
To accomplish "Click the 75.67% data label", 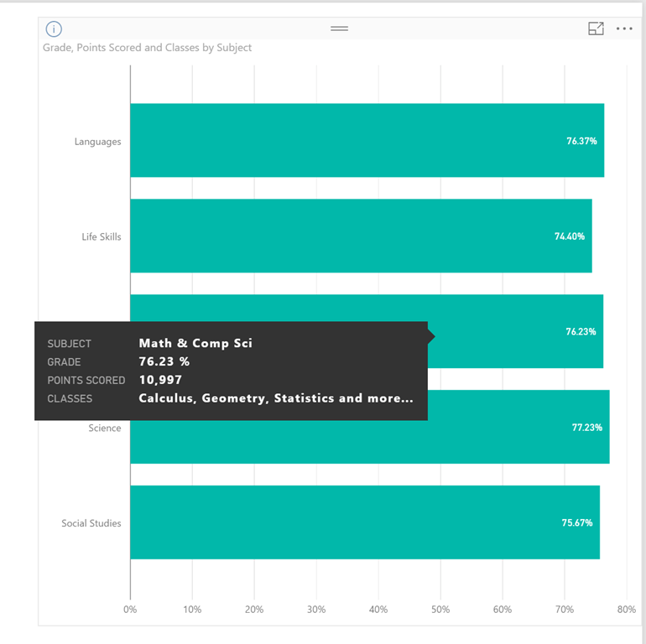I will coord(577,522).
